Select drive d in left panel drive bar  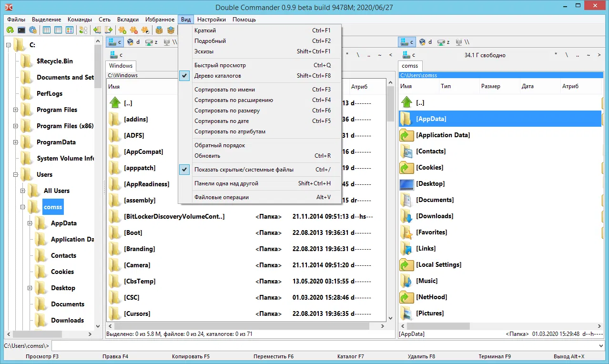pos(133,42)
